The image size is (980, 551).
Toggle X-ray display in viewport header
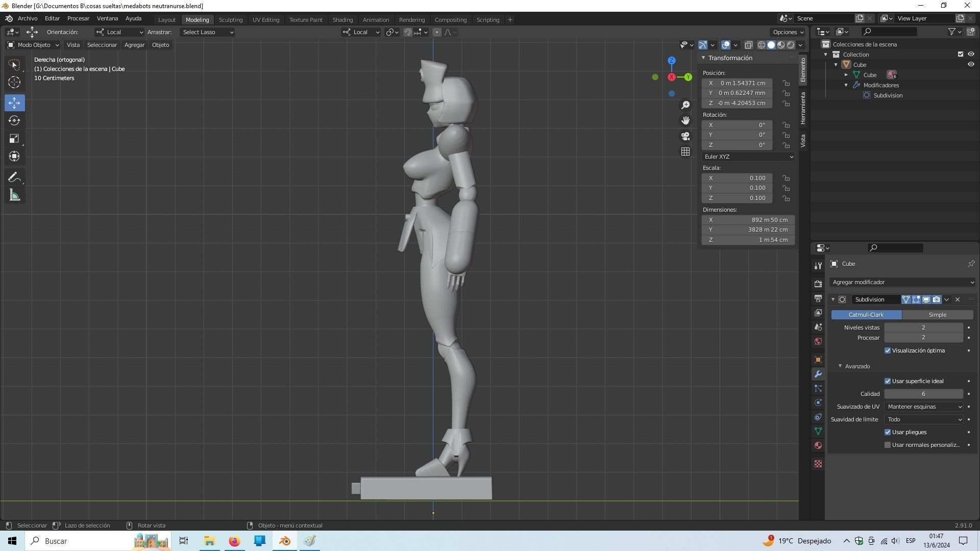click(x=749, y=45)
